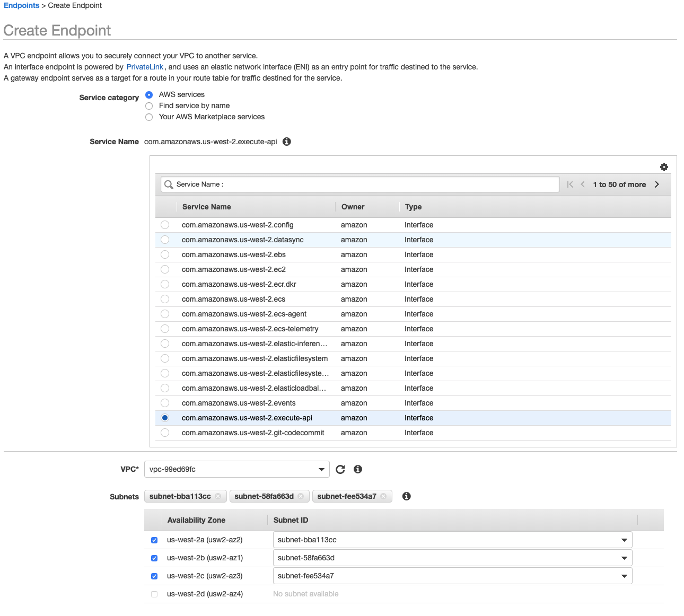Click the elasticloadbal… service name

pos(254,388)
